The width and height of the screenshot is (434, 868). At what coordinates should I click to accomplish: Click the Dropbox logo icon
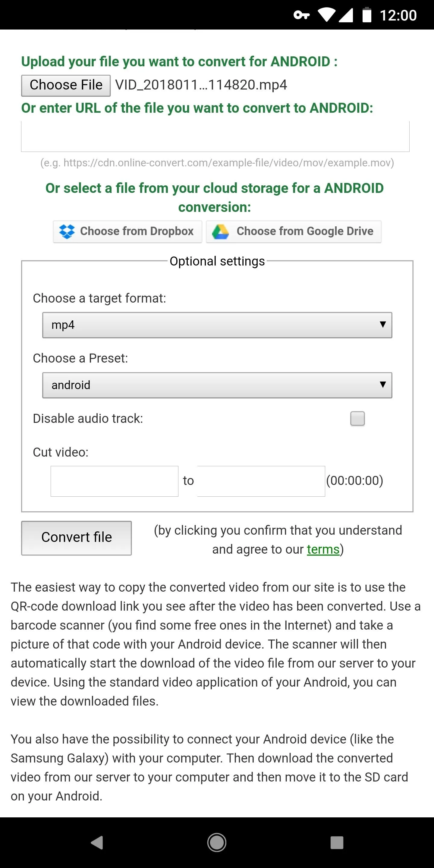[67, 231]
